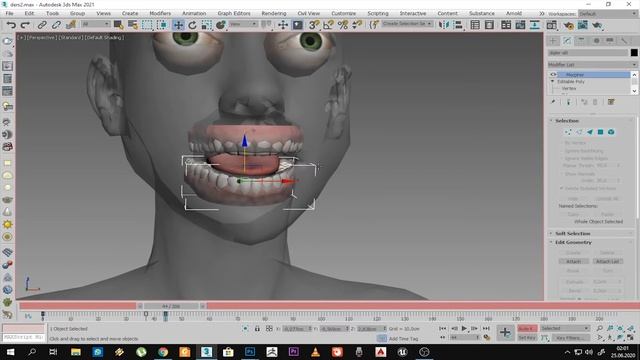
Task: Open the Graph Editors menu
Action: pyautogui.click(x=234, y=13)
